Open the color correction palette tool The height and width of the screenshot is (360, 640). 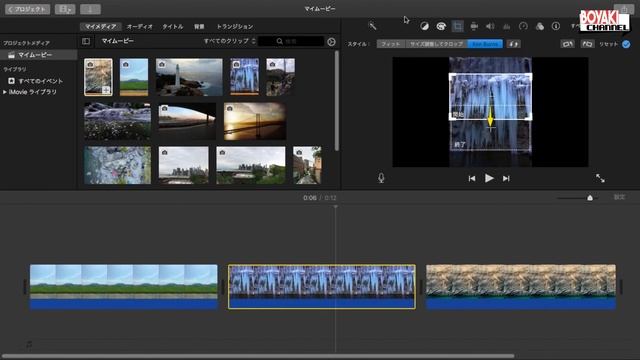441,26
